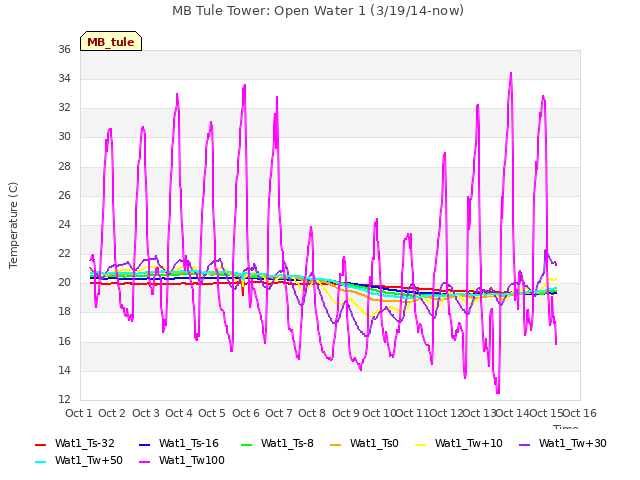
Task: Click the 24 y-axis tick label
Action: [64, 224]
